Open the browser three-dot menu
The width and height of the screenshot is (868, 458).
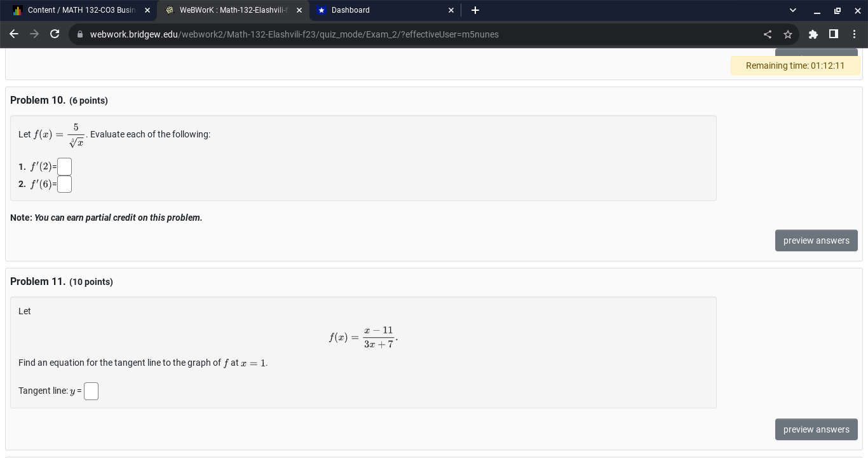point(855,34)
